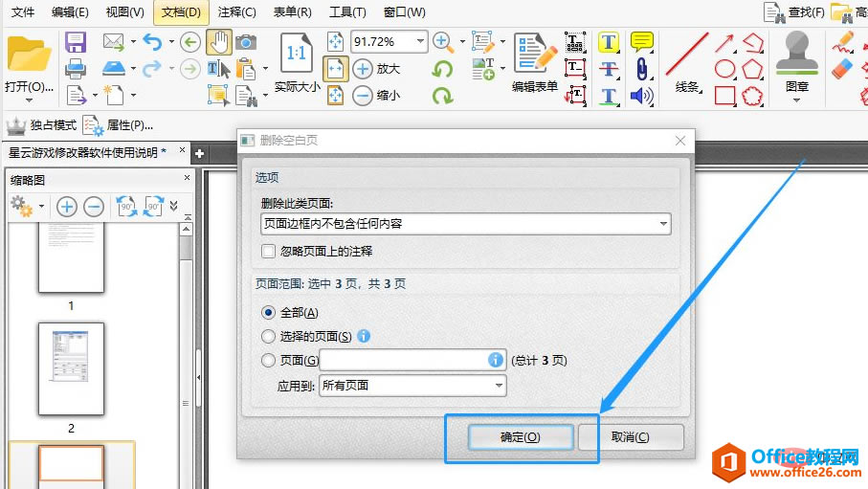This screenshot has width=868, height=489.
Task: Click 查找(F) find button
Action: click(794, 12)
